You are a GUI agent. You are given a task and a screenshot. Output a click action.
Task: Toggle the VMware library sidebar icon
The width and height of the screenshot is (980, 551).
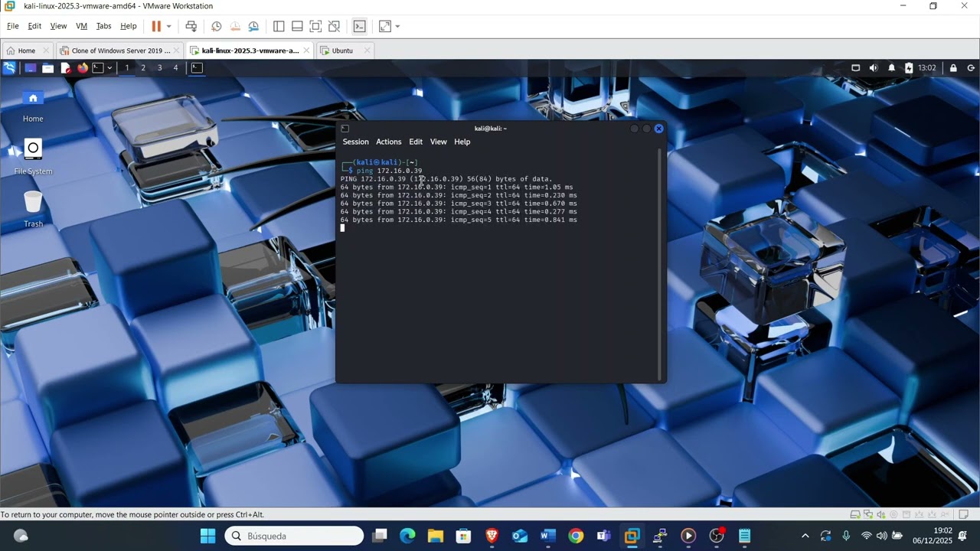(x=279, y=26)
